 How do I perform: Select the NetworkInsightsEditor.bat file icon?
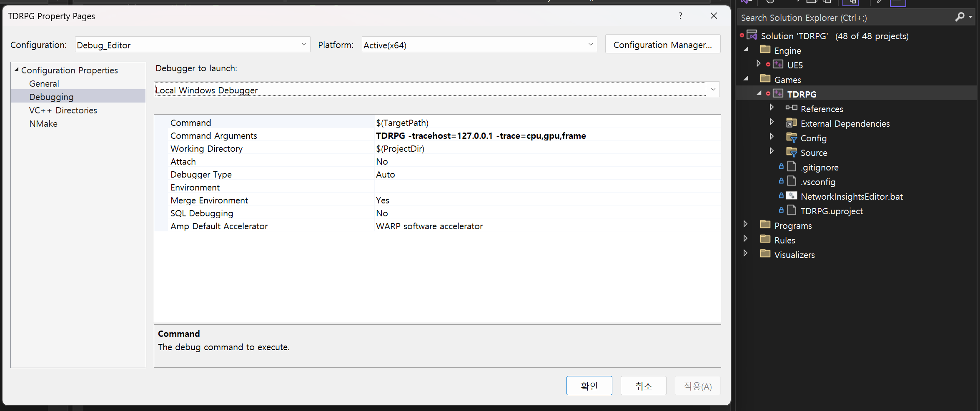click(x=791, y=195)
